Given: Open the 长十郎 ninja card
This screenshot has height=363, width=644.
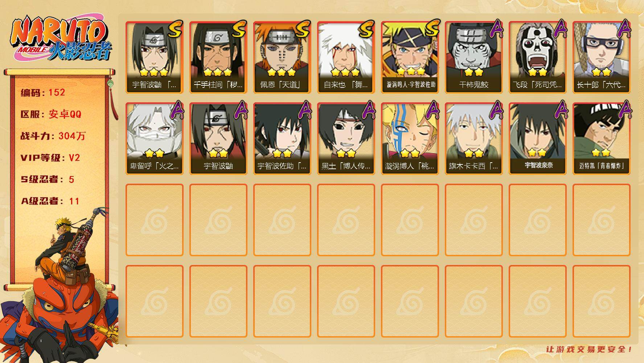Looking at the screenshot, I should [x=601, y=57].
